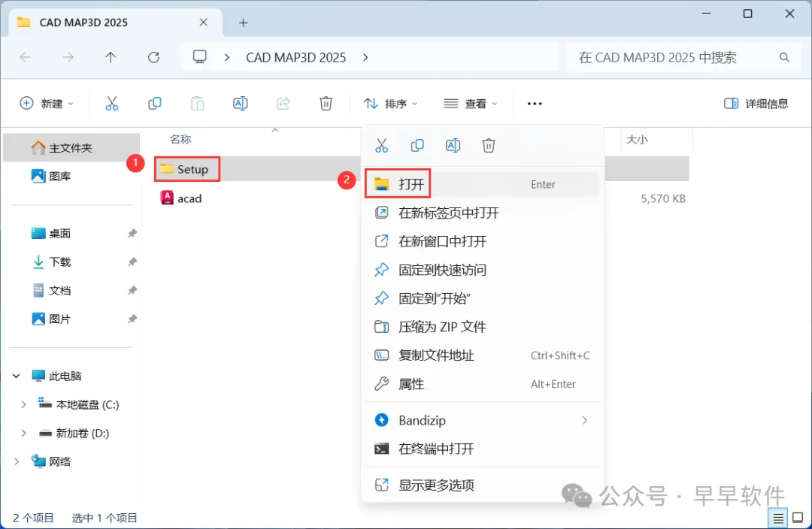Image resolution: width=812 pixels, height=529 pixels.
Task: Go forward with the right arrow
Action: click(68, 57)
